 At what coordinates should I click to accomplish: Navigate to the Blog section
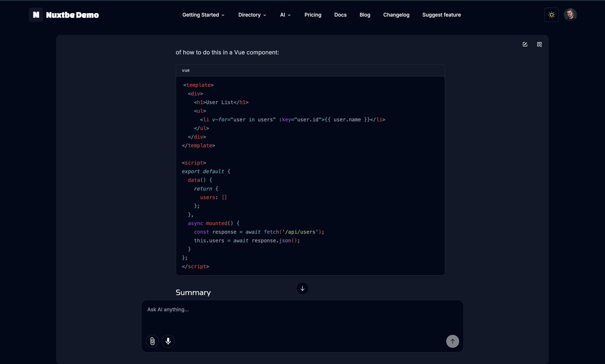click(365, 15)
